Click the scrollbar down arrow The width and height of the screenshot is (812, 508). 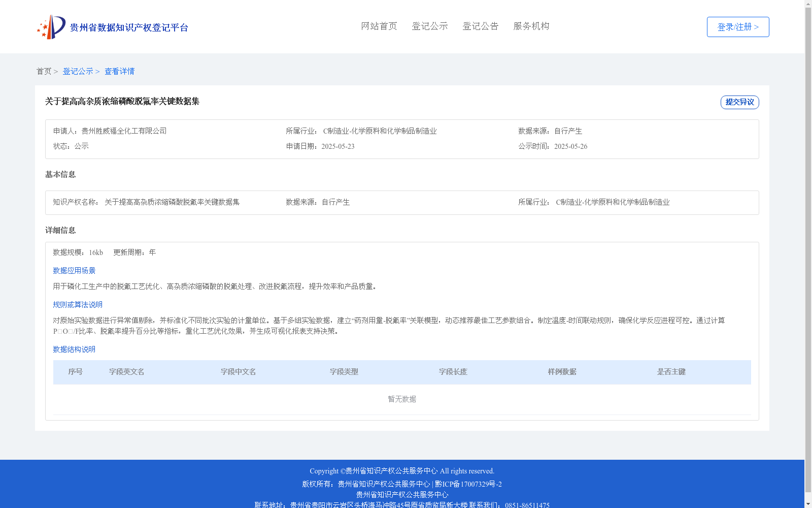click(808, 504)
